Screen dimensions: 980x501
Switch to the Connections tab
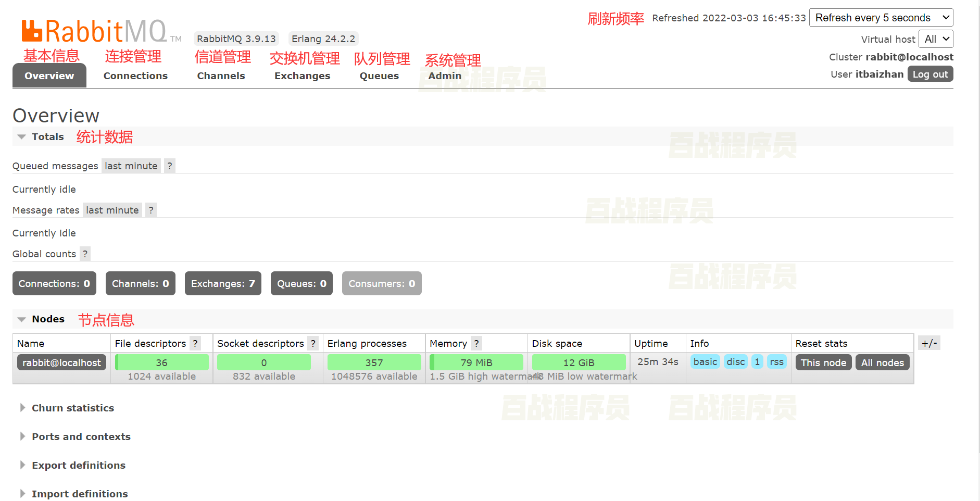pos(135,76)
